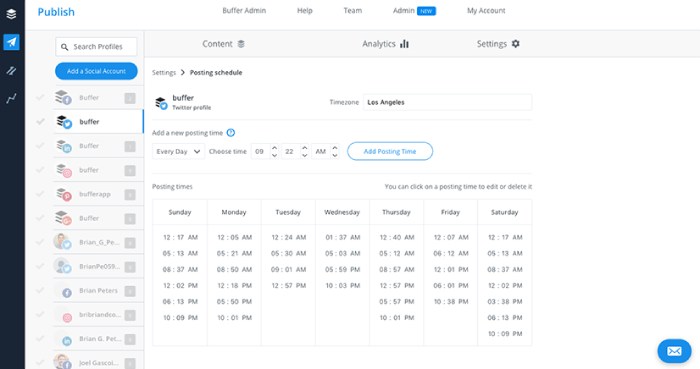Click the buffer Instagram profile avatar

coord(63,170)
